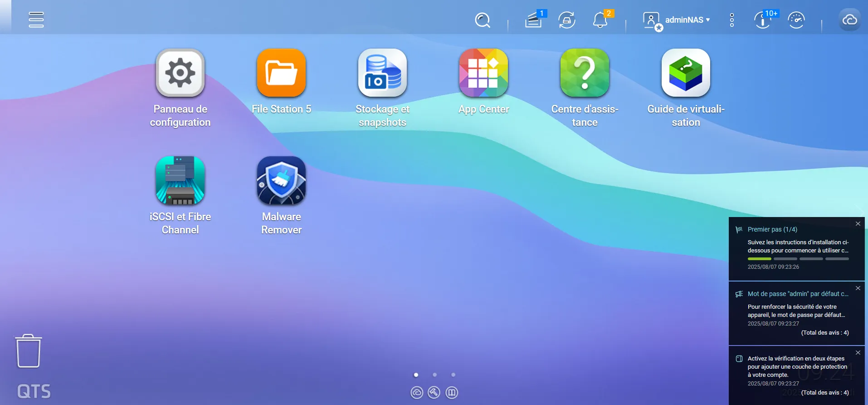
Task: Launch Guide de virtualisation
Action: tap(686, 73)
